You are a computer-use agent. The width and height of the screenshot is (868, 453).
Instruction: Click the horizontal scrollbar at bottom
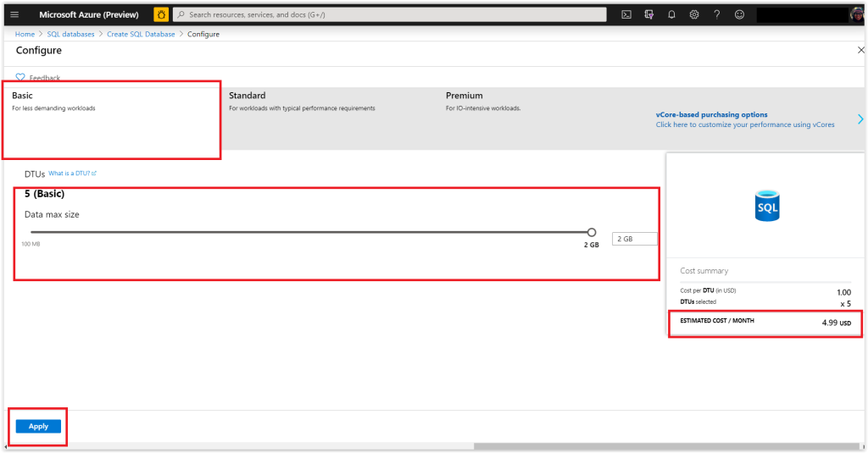[x=666, y=446]
